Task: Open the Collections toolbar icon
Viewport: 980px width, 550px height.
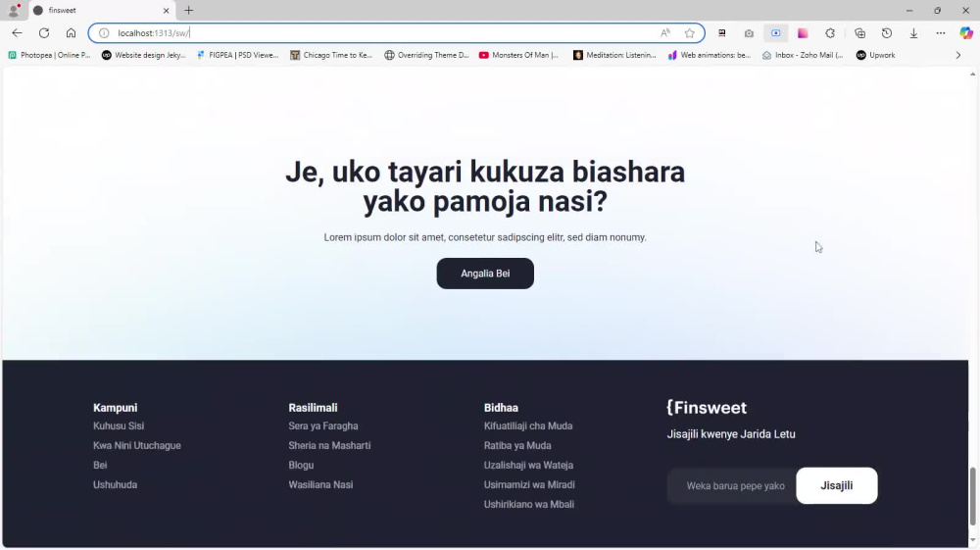Action: point(860,33)
